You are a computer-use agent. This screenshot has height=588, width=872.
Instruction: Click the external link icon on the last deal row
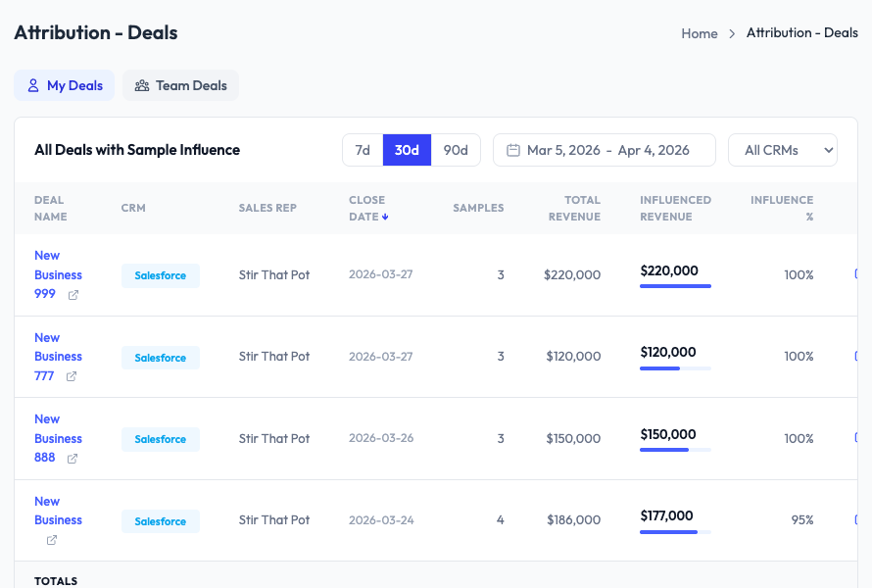(x=51, y=539)
